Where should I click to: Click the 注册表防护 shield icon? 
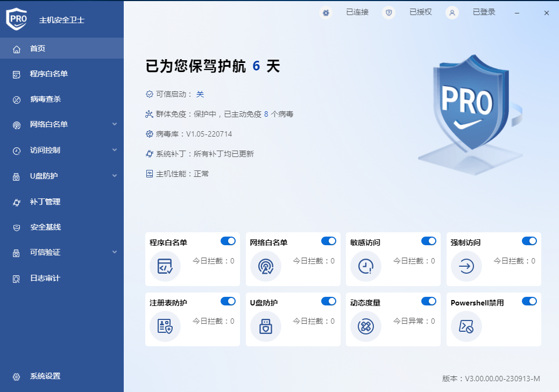(x=165, y=326)
